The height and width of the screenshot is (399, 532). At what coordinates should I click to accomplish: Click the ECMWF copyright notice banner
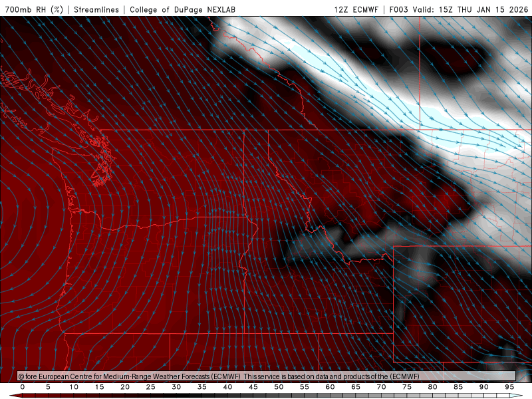point(267,376)
